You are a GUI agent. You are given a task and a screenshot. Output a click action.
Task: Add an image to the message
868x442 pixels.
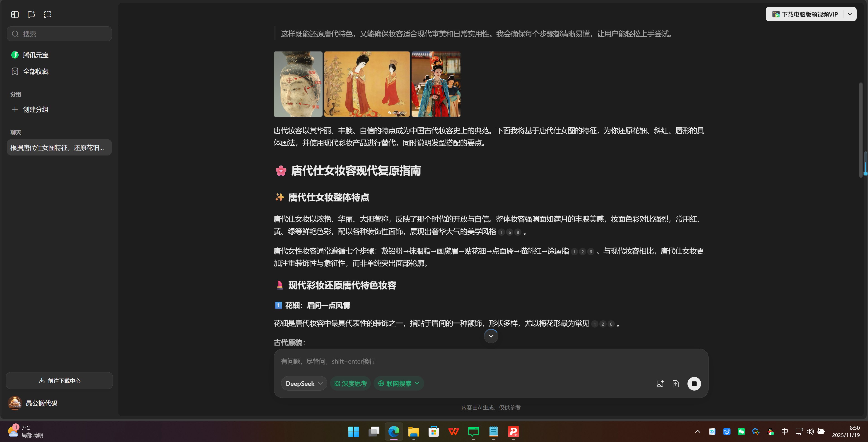pos(660,383)
